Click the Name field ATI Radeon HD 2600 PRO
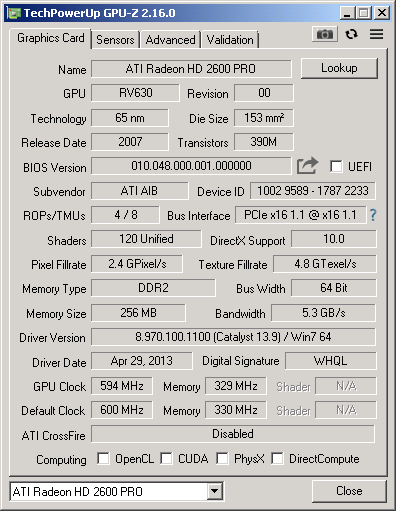Image resolution: width=396 pixels, height=511 pixels. tap(191, 69)
